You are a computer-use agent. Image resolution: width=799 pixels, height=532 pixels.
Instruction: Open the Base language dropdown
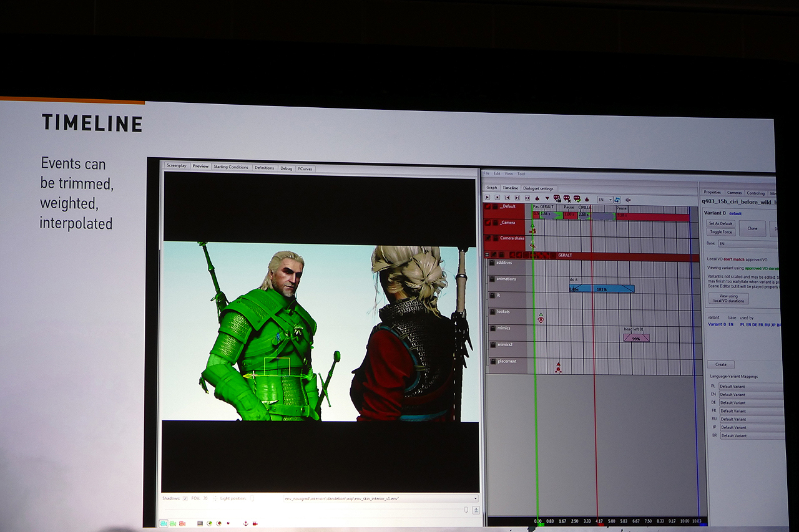point(748,244)
